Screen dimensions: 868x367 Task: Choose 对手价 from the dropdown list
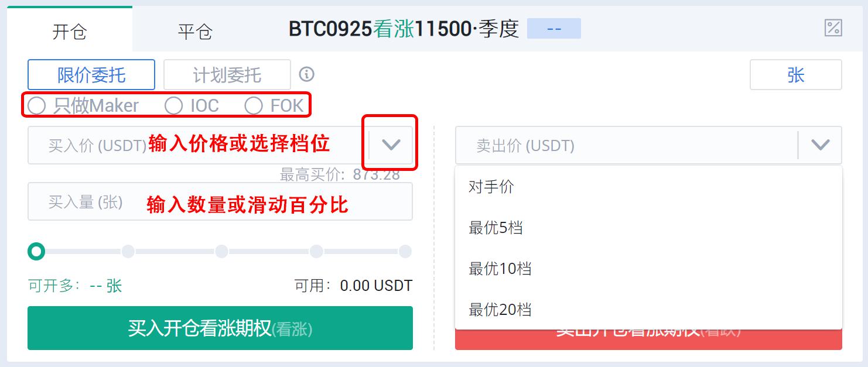[x=648, y=187]
